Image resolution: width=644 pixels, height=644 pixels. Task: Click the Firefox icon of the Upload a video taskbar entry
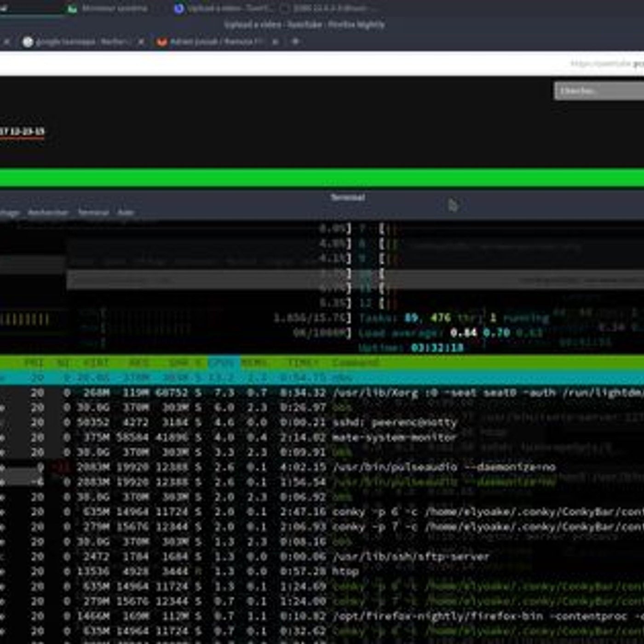(x=179, y=8)
